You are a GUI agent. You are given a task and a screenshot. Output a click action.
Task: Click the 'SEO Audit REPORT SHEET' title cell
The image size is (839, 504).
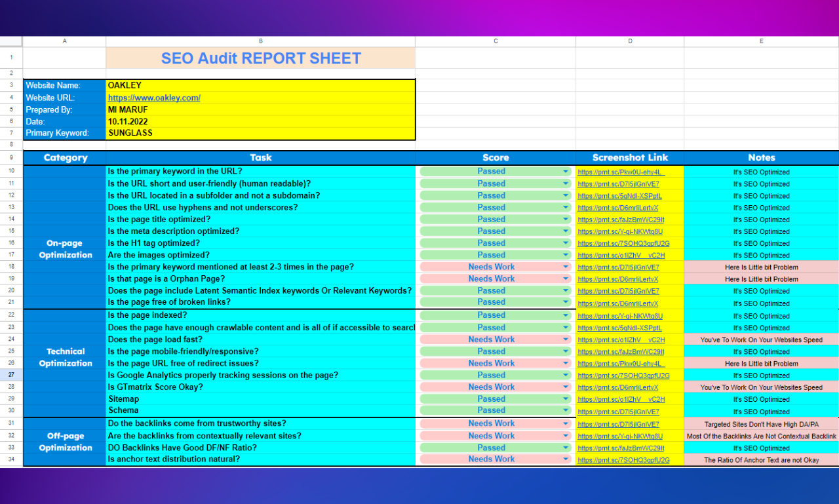point(260,58)
